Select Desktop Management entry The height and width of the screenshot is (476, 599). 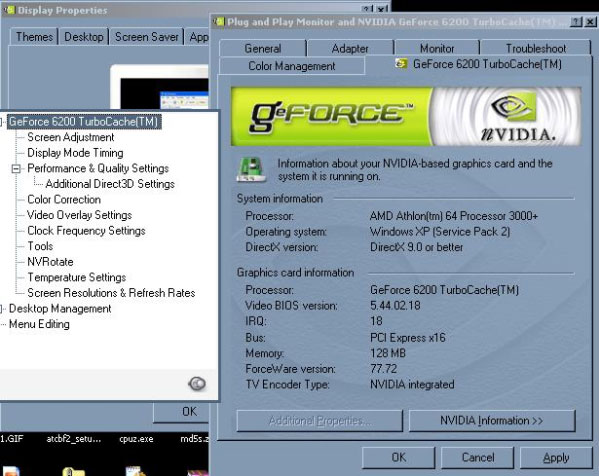60,308
